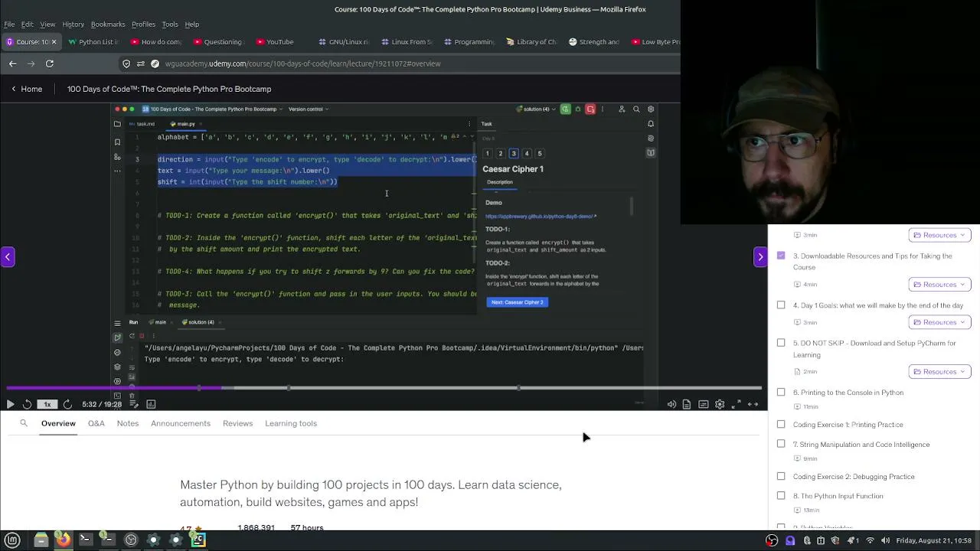This screenshot has width=980, height=551.
Task: Open lecture 6 Printing to the Console
Action: (848, 393)
